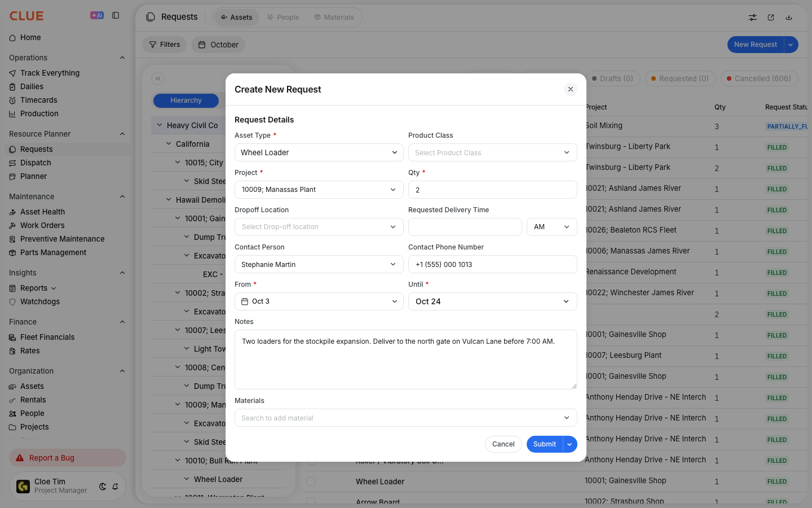Collapse Heavy Civil Co tree node
Image resolution: width=812 pixels, height=508 pixels.
[160, 125]
